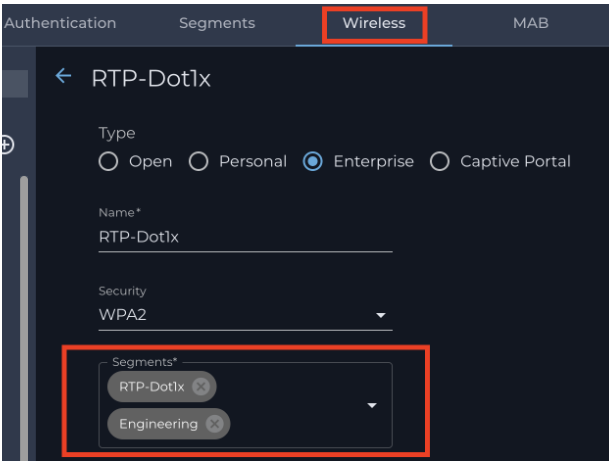609x464 pixels.
Task: Open the Wireless tab
Action: (374, 23)
